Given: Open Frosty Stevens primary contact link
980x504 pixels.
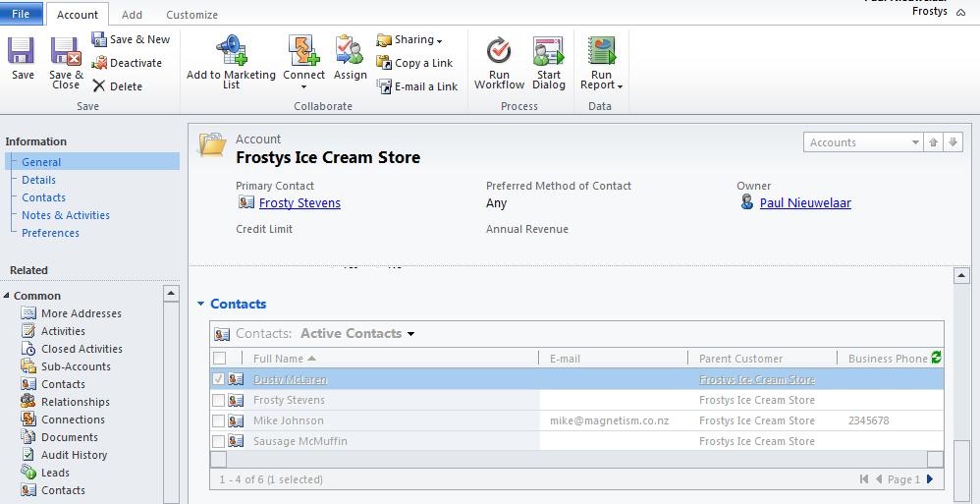Looking at the screenshot, I should 299,203.
